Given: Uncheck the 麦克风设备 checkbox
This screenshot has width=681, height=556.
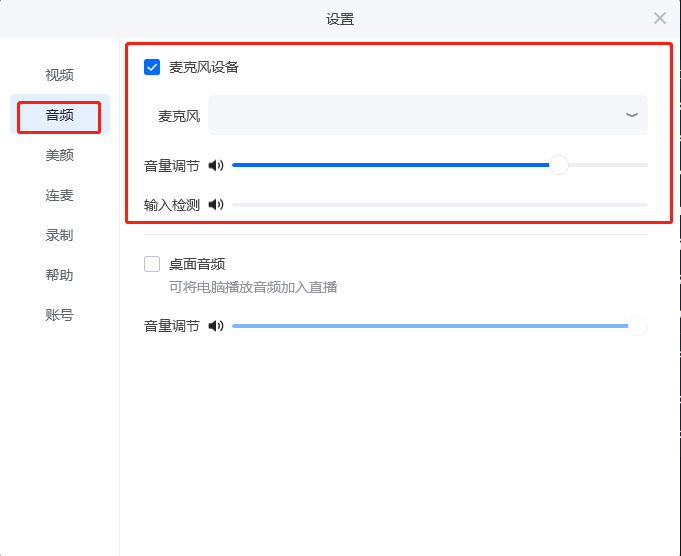Looking at the screenshot, I should pos(152,67).
